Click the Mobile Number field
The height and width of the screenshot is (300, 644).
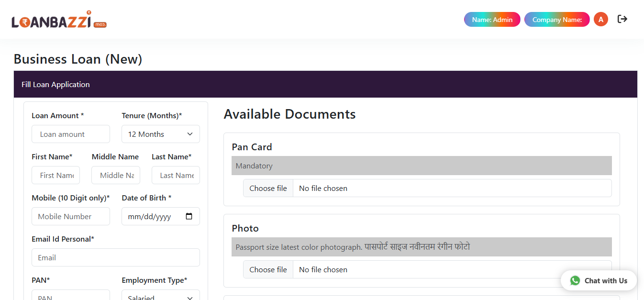point(71,216)
